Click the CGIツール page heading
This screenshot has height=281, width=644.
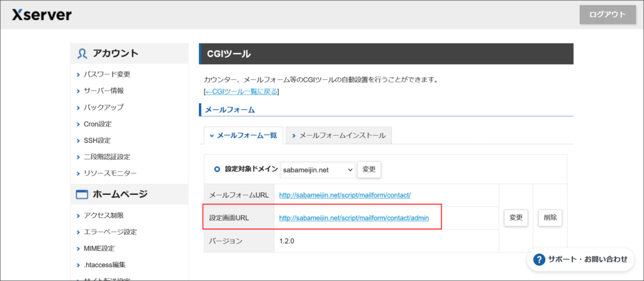[229, 54]
